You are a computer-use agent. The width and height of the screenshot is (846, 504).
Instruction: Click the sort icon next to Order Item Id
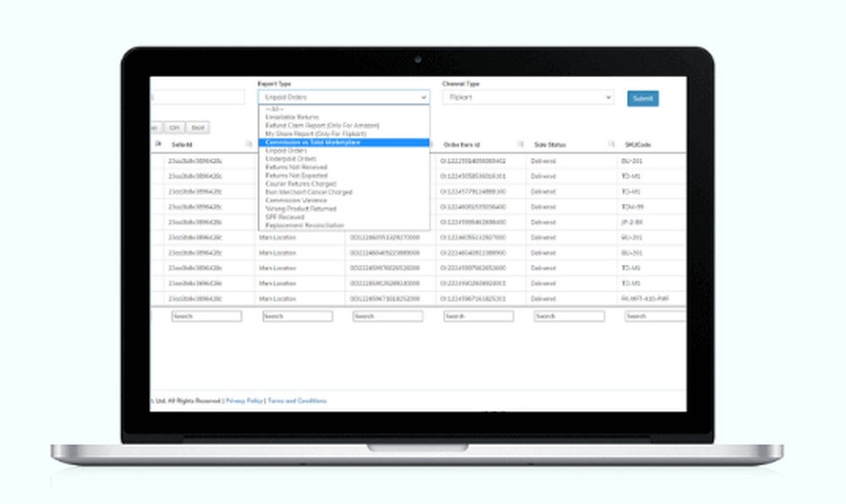click(520, 142)
